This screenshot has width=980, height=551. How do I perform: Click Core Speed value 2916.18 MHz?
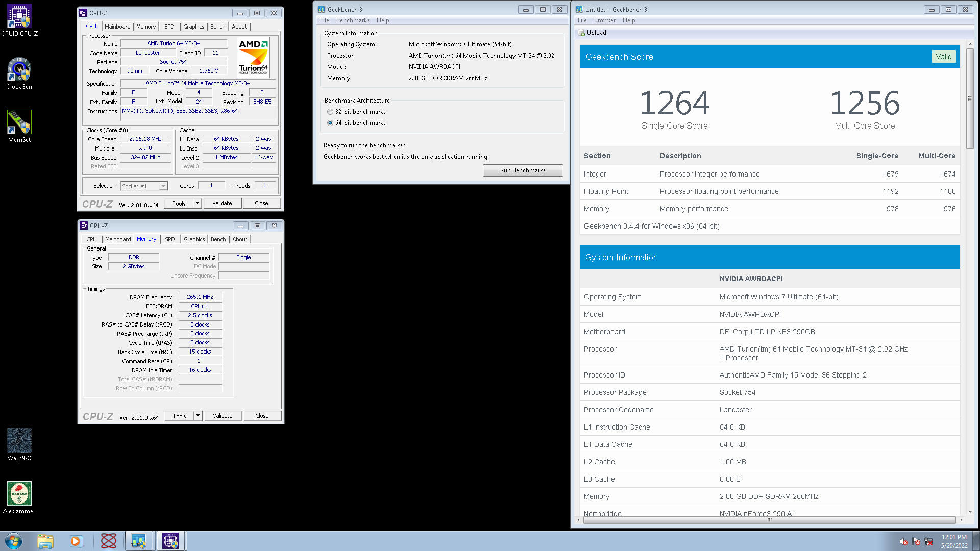click(145, 139)
